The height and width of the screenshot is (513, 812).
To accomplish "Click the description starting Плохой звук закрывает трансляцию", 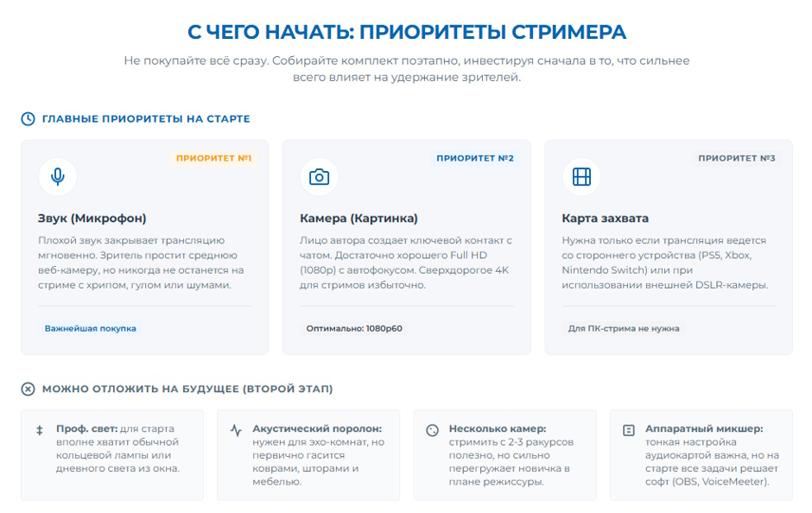I will click(141, 263).
